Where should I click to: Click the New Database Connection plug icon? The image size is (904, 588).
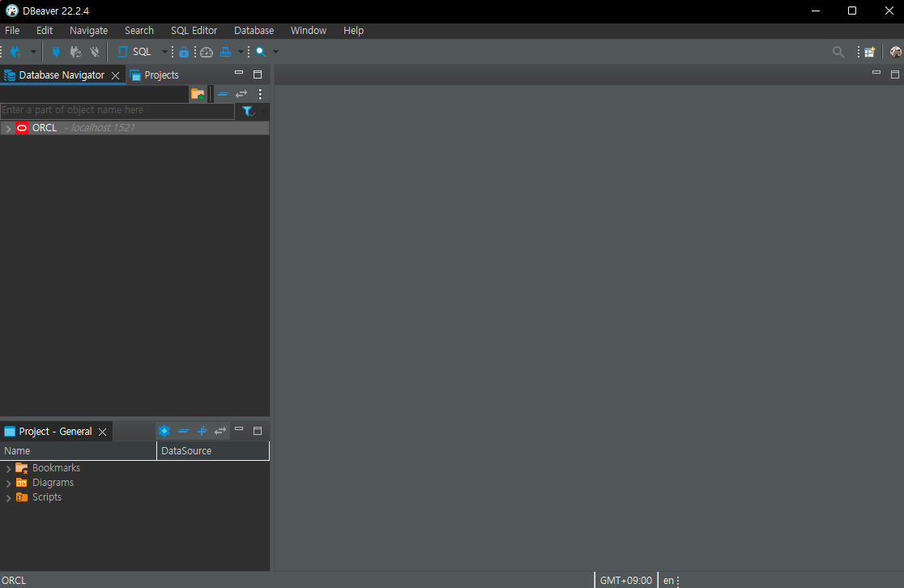[x=16, y=52]
